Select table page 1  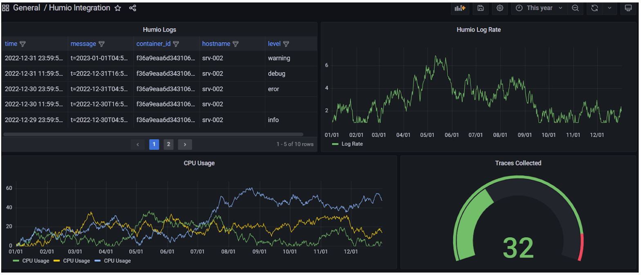tap(154, 144)
